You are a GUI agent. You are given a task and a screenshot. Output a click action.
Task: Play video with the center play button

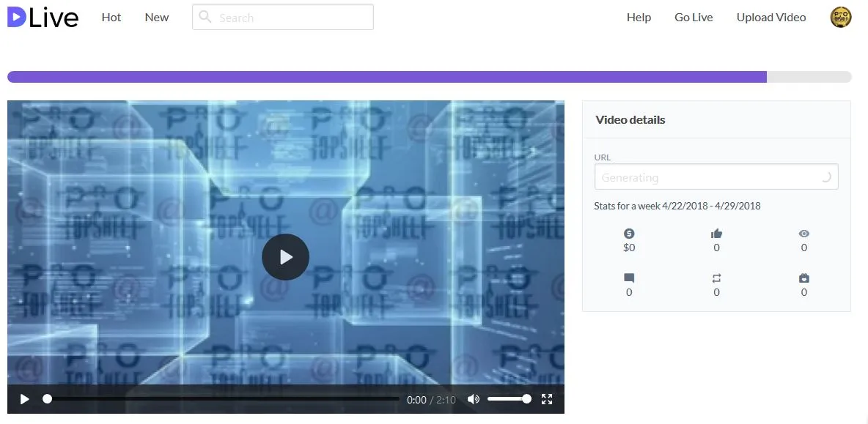click(286, 257)
